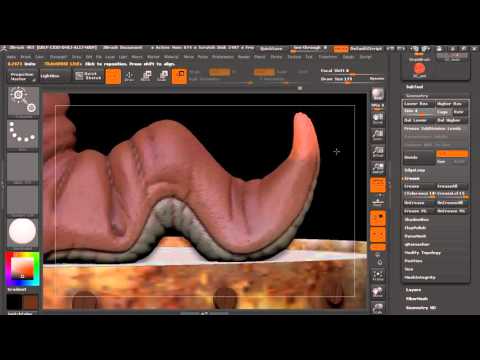Click the Frame icon in the right shelf

(x=378, y=275)
